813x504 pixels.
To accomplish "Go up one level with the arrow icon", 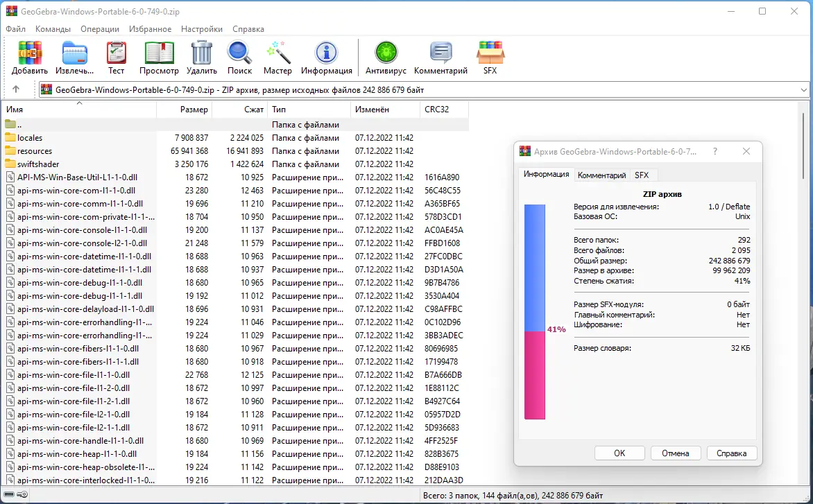I will click(16, 89).
